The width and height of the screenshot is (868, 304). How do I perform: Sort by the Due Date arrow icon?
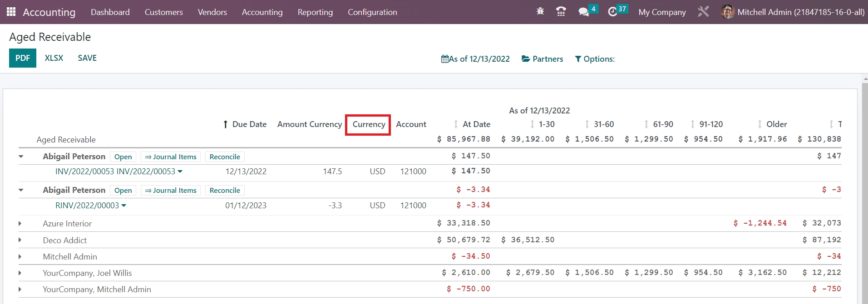click(225, 124)
